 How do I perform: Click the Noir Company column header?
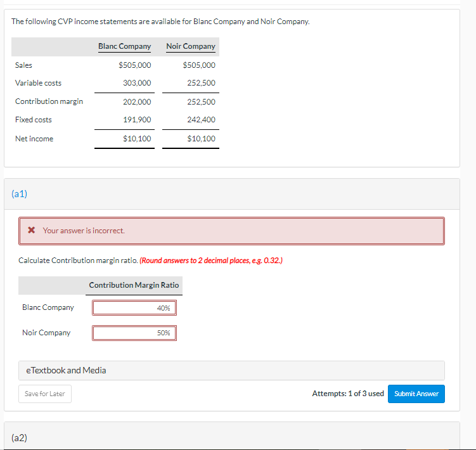click(191, 46)
